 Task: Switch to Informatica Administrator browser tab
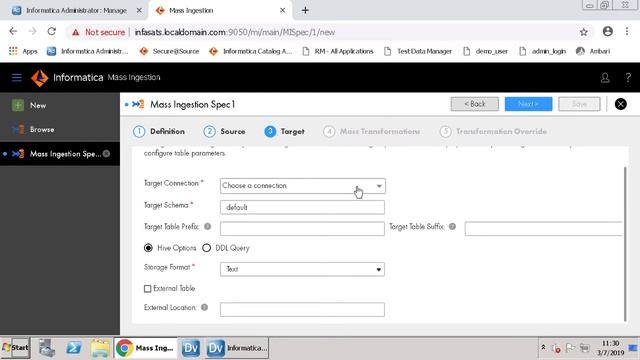tap(76, 10)
